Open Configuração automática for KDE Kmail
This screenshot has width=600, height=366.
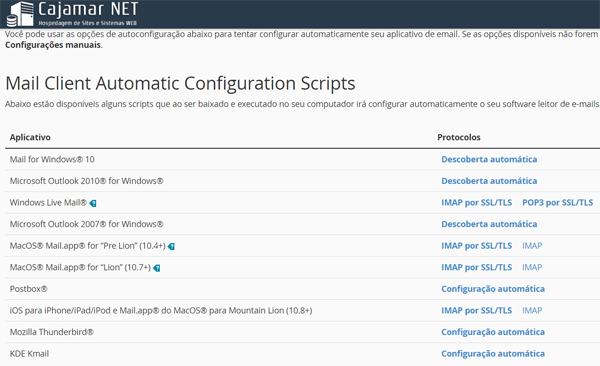coord(493,354)
